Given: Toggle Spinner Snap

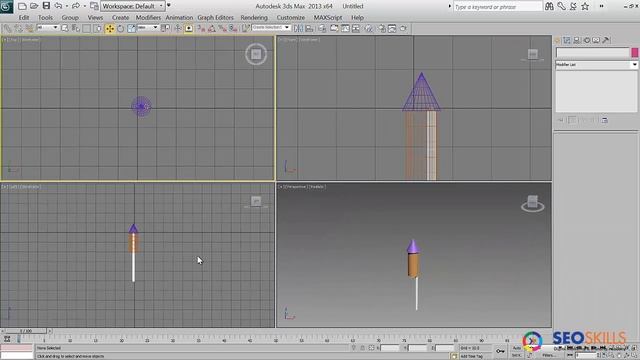Looking at the screenshot, I should pos(233,28).
